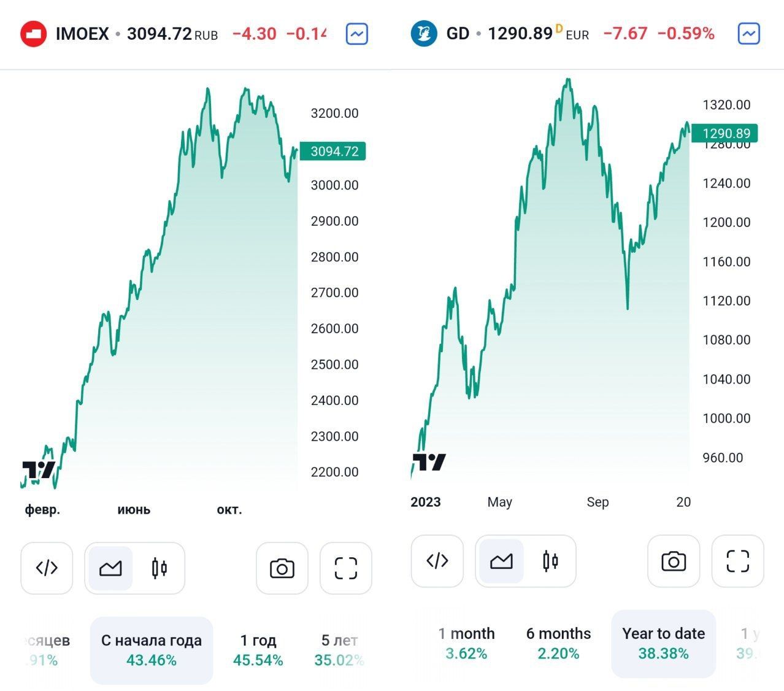Click the IMOEX red logo icon
784x691 pixels.
(x=34, y=34)
